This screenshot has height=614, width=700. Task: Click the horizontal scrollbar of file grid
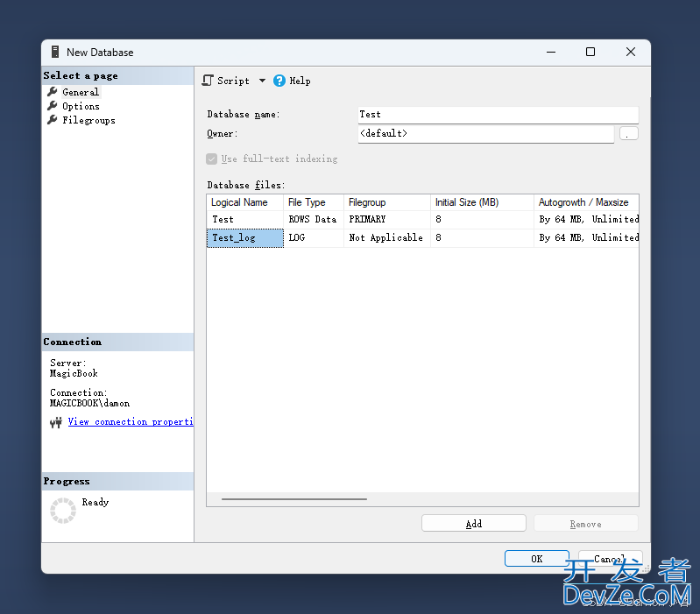[294, 499]
